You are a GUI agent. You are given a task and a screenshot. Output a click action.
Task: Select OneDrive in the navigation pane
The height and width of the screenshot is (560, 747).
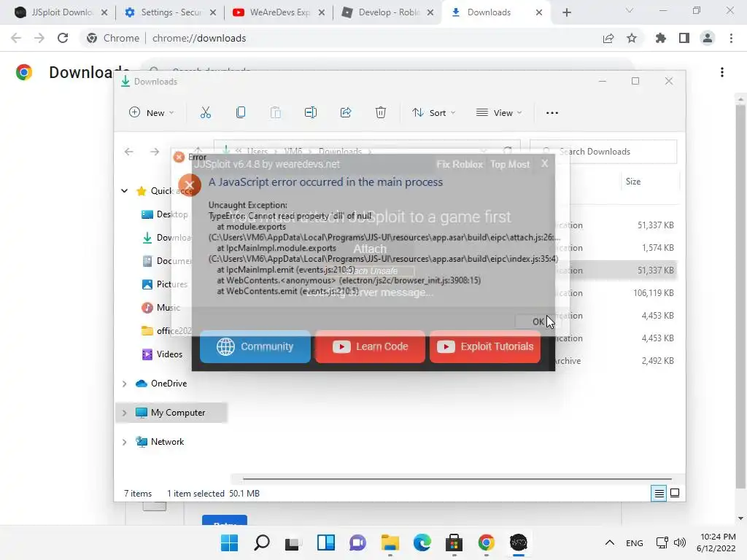pyautogui.click(x=161, y=384)
